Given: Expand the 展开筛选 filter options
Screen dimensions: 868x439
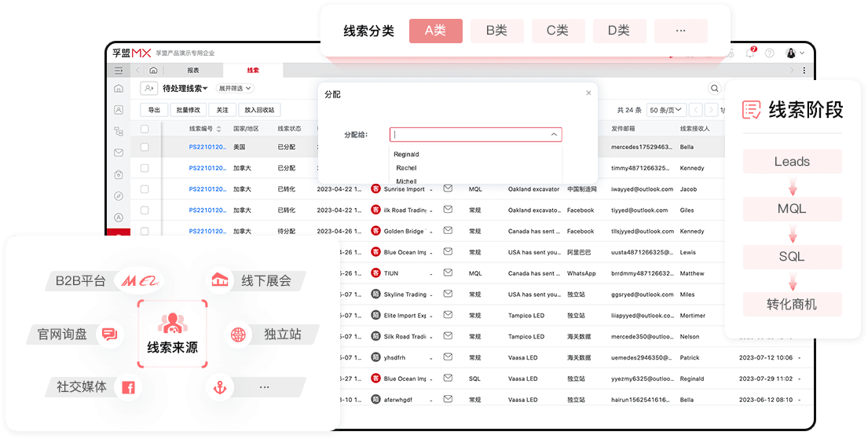Looking at the screenshot, I should 235,89.
